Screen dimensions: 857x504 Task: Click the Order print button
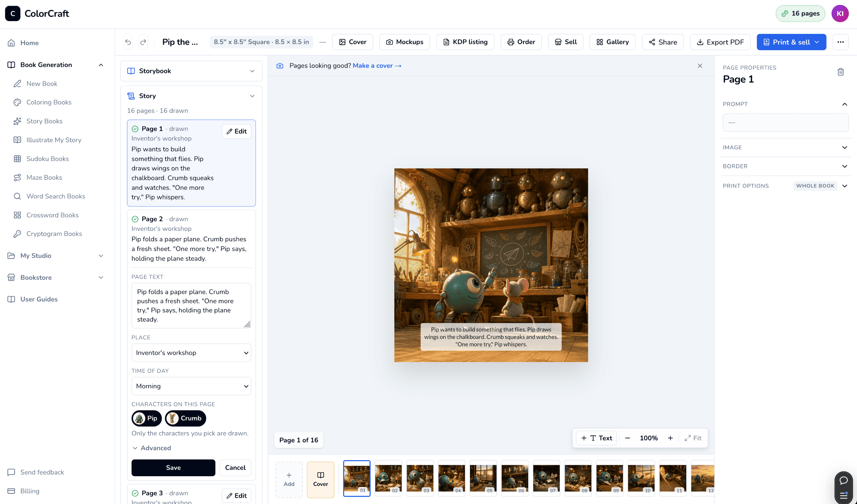[x=521, y=42]
